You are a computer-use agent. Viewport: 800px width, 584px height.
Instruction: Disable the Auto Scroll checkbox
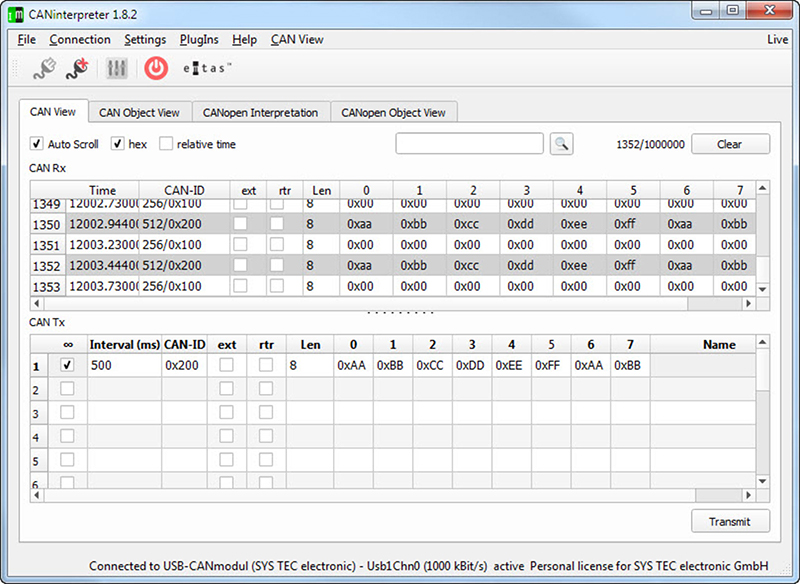point(37,144)
